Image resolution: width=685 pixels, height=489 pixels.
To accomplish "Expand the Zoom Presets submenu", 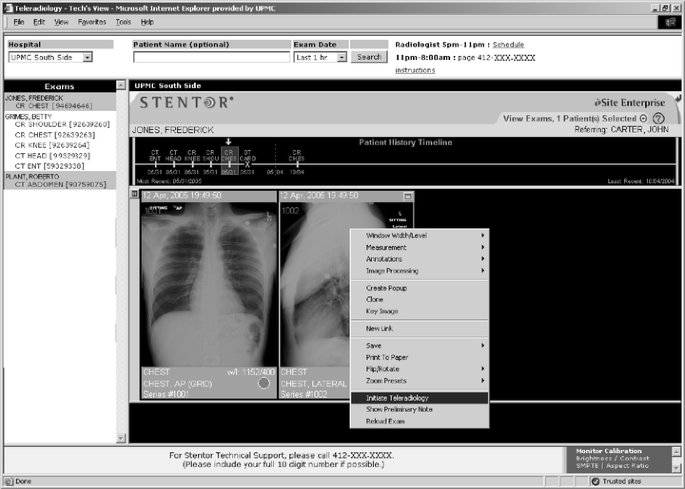I will point(420,381).
